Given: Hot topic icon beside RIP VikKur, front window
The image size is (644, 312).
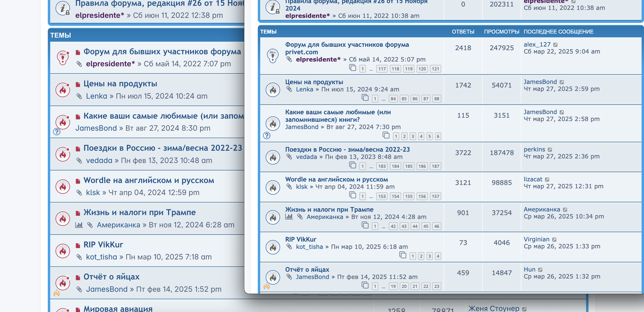Looking at the screenshot, I should point(273,247).
